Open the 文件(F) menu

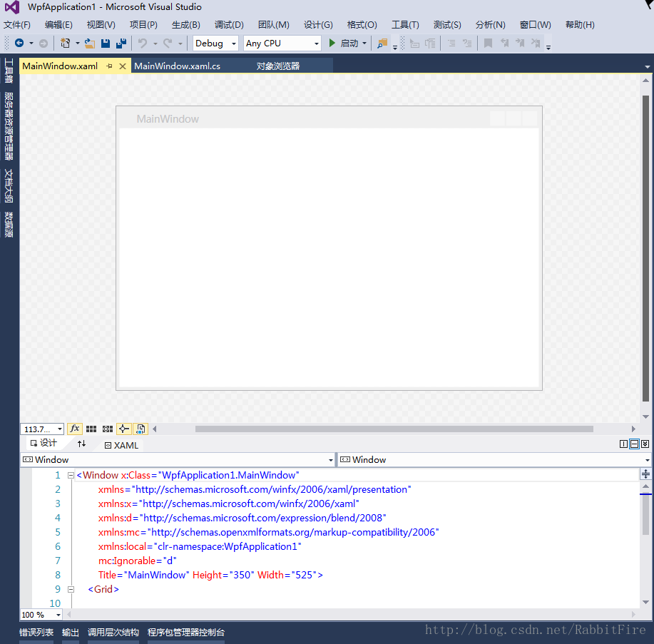pyautogui.click(x=17, y=25)
